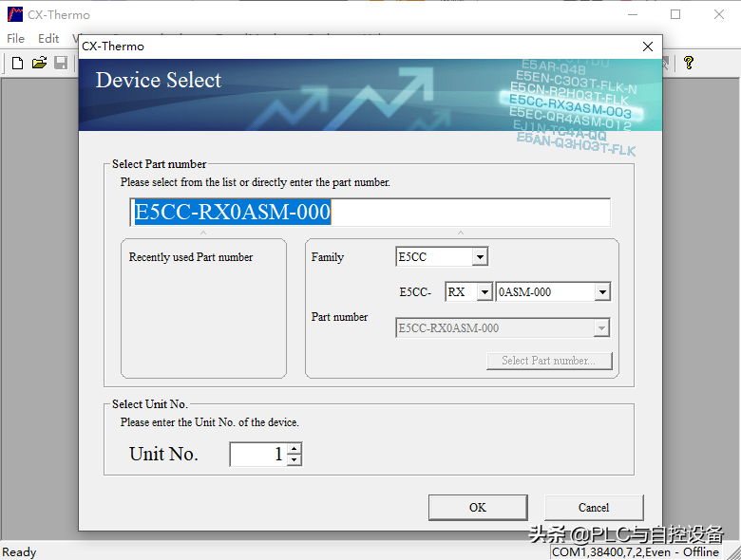Click the Unit No. input field
Image resolution: width=741 pixels, height=560 pixels.
click(x=256, y=455)
